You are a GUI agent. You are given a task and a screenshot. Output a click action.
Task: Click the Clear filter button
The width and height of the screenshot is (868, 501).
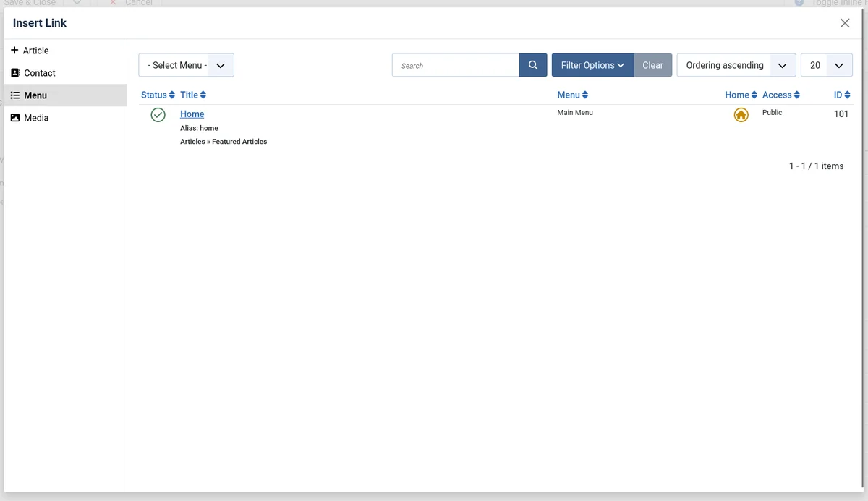point(653,65)
